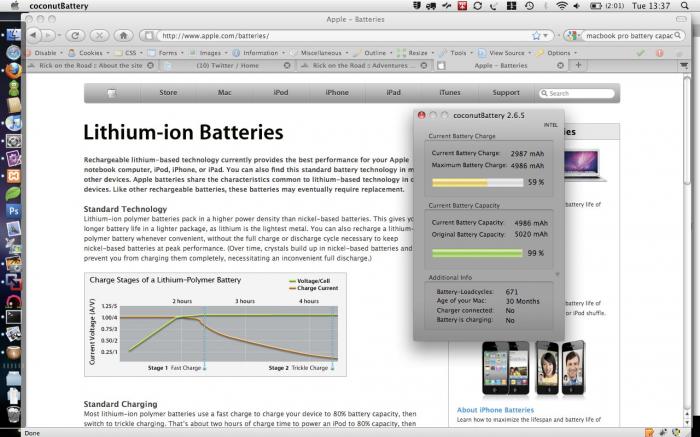The width and height of the screenshot is (700, 437).
Task: Click the coconutBattery coconut icon in Dock
Action: click(x=13, y=353)
